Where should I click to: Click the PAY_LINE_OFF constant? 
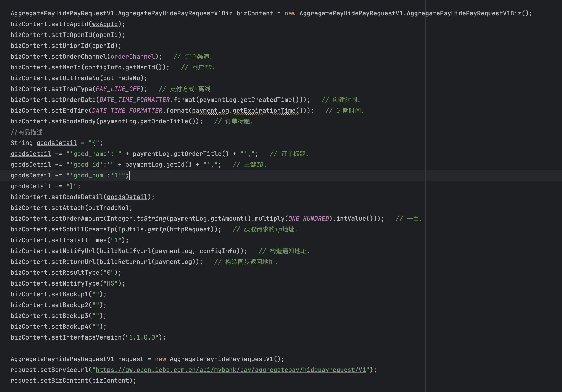tap(118, 89)
